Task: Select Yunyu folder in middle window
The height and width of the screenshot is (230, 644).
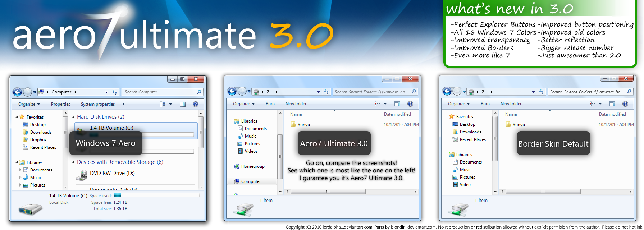Action: pos(300,125)
